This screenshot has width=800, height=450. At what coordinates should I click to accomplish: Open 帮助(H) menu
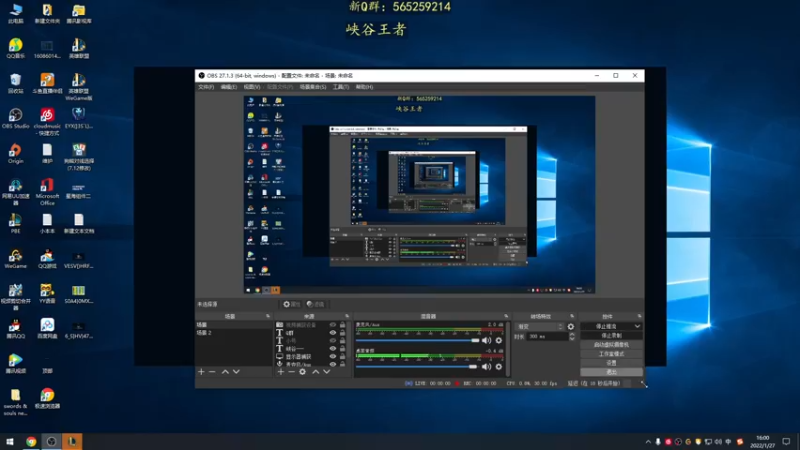pos(364,87)
